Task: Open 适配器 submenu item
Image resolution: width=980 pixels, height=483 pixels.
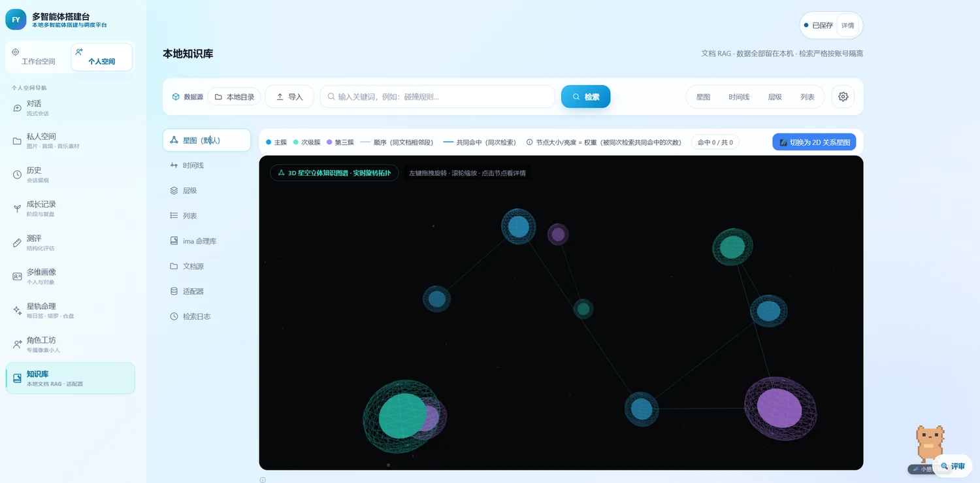Action: click(206, 291)
